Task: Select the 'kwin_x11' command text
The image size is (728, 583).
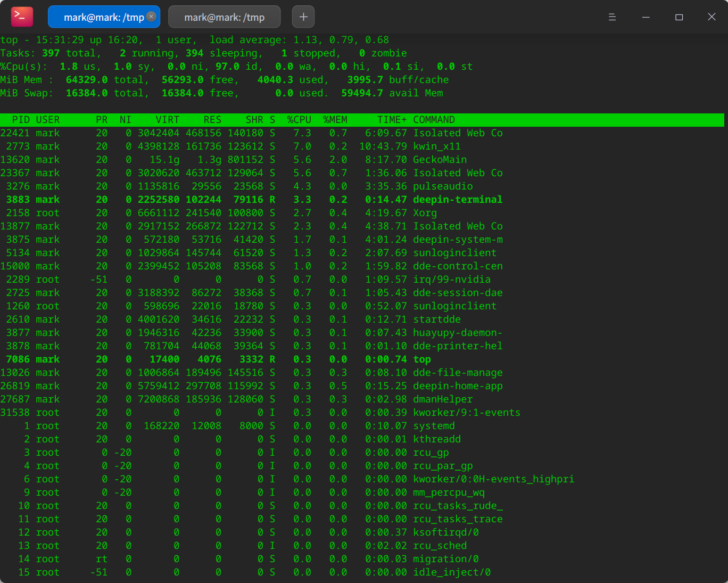Action: pyautogui.click(x=437, y=146)
